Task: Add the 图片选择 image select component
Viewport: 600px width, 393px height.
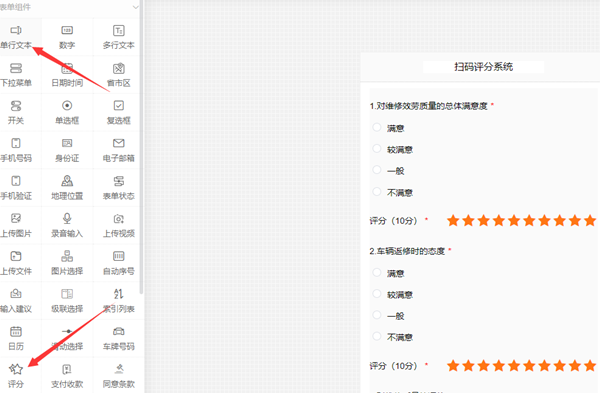Action: (67, 263)
